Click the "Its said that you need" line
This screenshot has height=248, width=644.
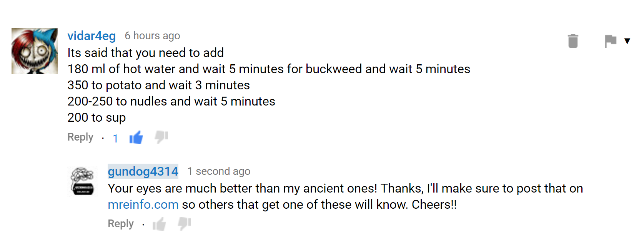tap(145, 53)
